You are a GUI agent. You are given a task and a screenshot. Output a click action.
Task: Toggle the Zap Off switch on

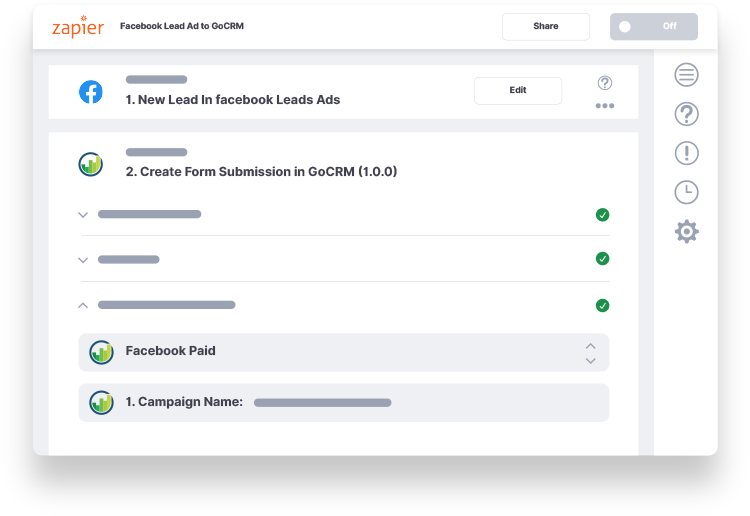653,27
